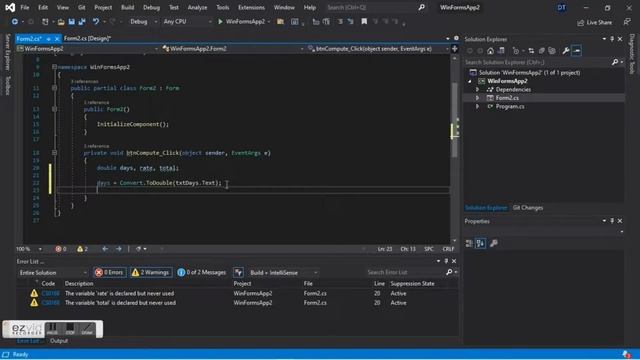Sort Error List by Line column

click(379, 283)
